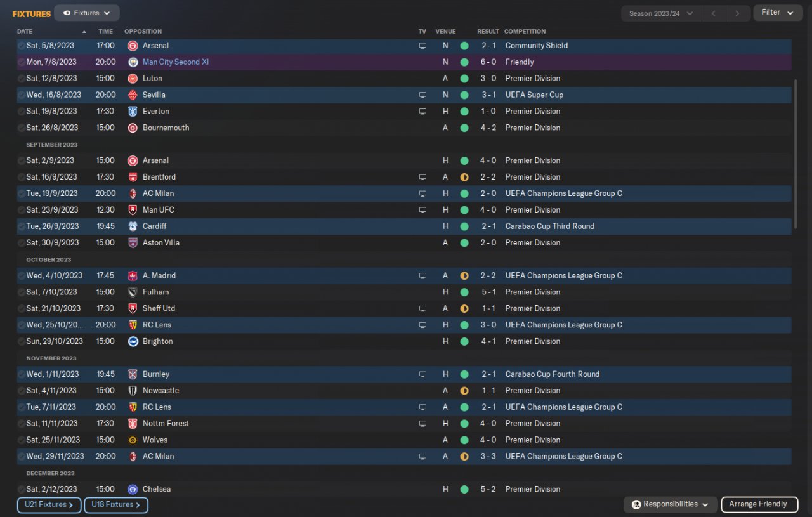Click the Wolves club badge icon
The width and height of the screenshot is (812, 517).
(x=133, y=440)
